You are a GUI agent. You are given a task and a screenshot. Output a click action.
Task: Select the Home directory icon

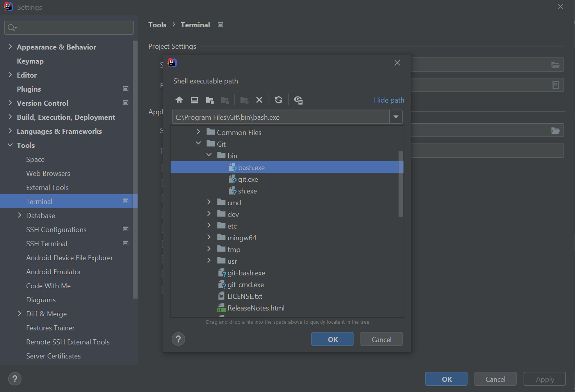[179, 100]
